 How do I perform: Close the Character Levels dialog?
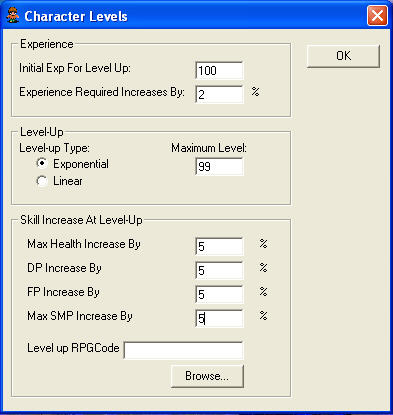coord(377,16)
